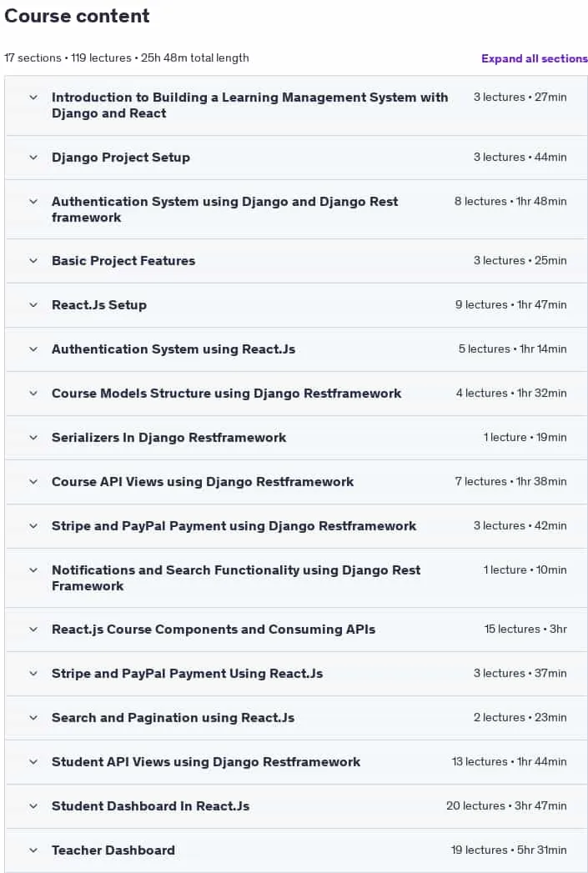Click Expand all sections link
This screenshot has width=588, height=873.
[534, 58]
